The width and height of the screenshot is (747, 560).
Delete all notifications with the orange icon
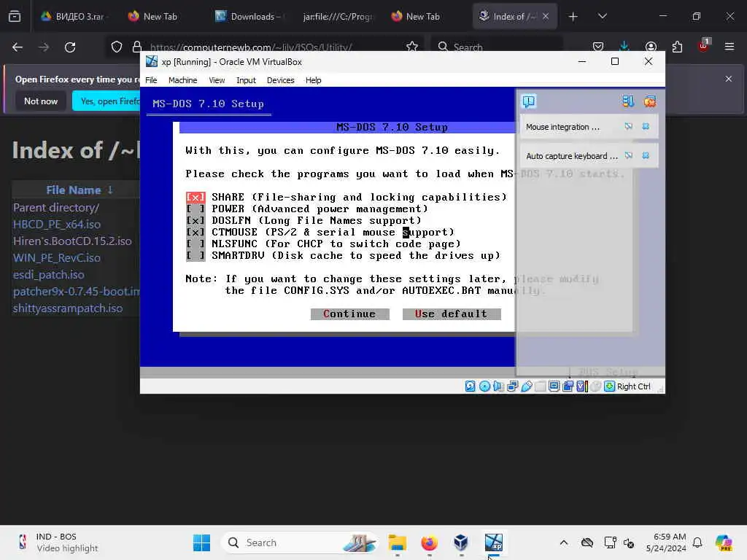click(x=650, y=101)
